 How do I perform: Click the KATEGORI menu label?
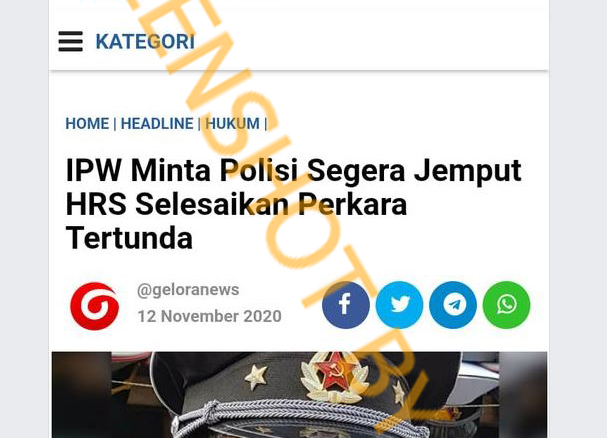(x=145, y=41)
